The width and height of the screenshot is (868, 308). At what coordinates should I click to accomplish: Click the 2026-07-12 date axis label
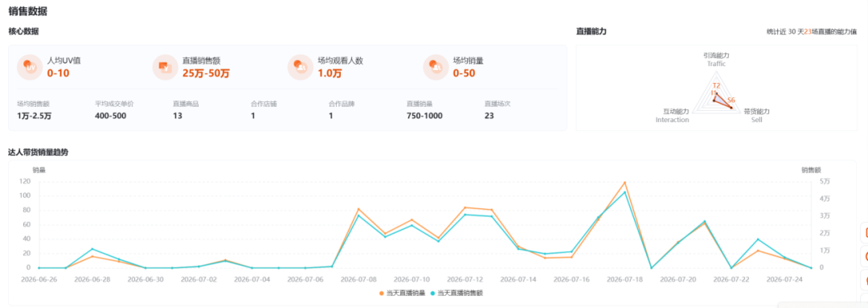click(465, 280)
